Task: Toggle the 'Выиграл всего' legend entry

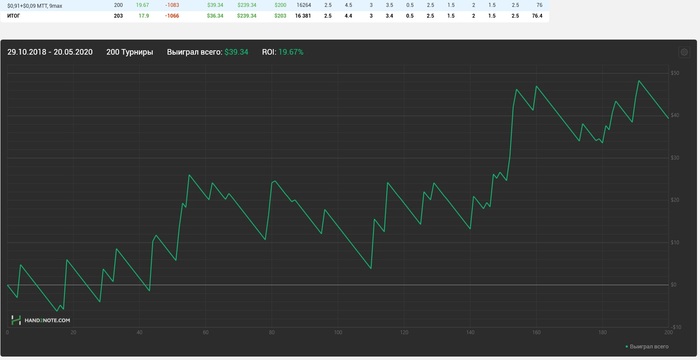Action: coord(647,347)
